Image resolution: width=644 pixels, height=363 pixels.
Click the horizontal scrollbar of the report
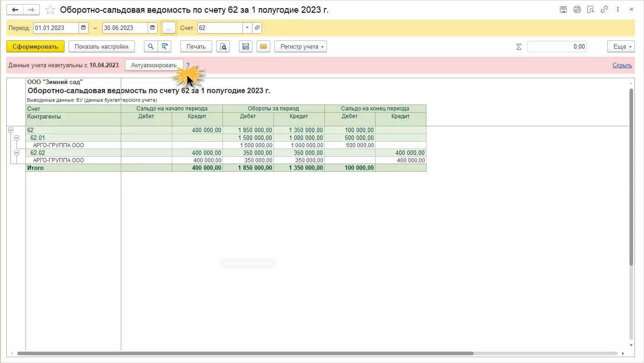(x=245, y=353)
